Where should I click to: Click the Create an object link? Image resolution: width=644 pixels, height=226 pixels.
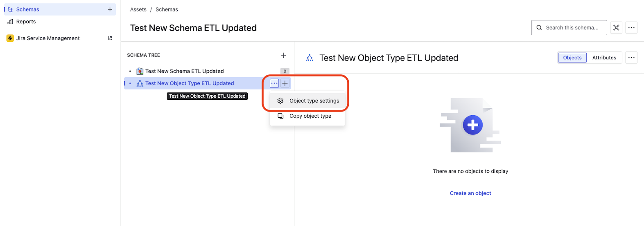470,193
